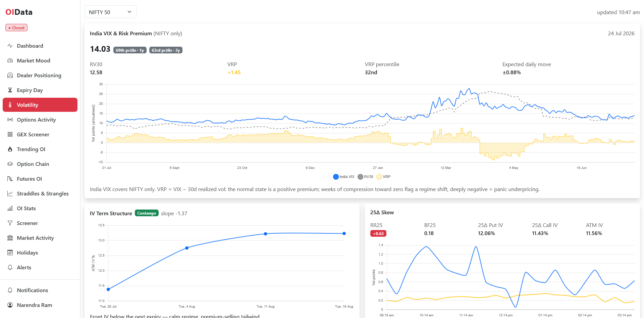Toggle VRP series in legend
This screenshot has height=318, width=644.
383,177
